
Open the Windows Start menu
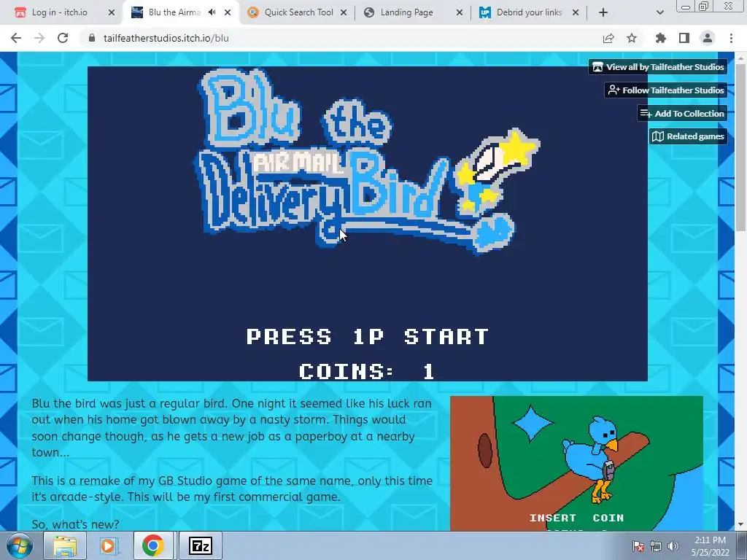[20, 545]
